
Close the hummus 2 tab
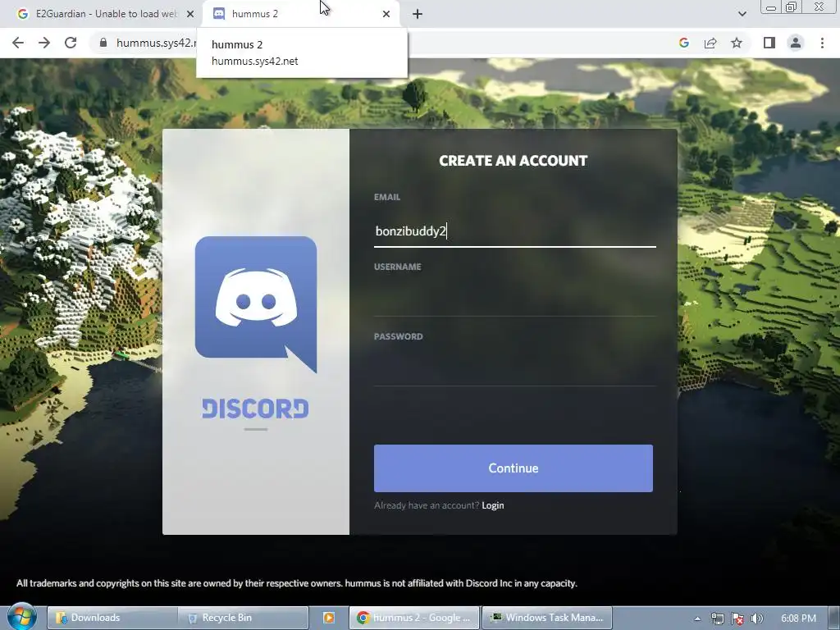click(386, 14)
